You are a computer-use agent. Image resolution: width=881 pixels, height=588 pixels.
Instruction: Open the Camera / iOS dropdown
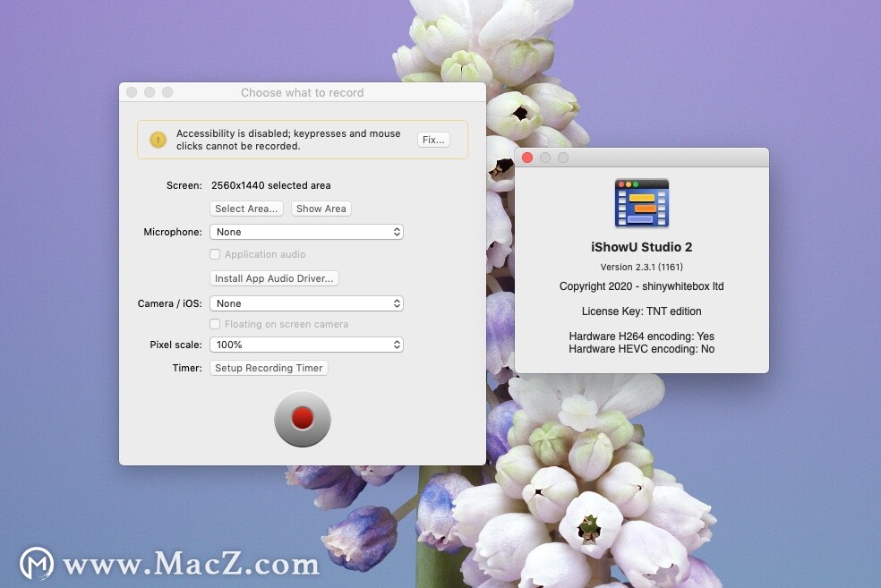(306, 303)
